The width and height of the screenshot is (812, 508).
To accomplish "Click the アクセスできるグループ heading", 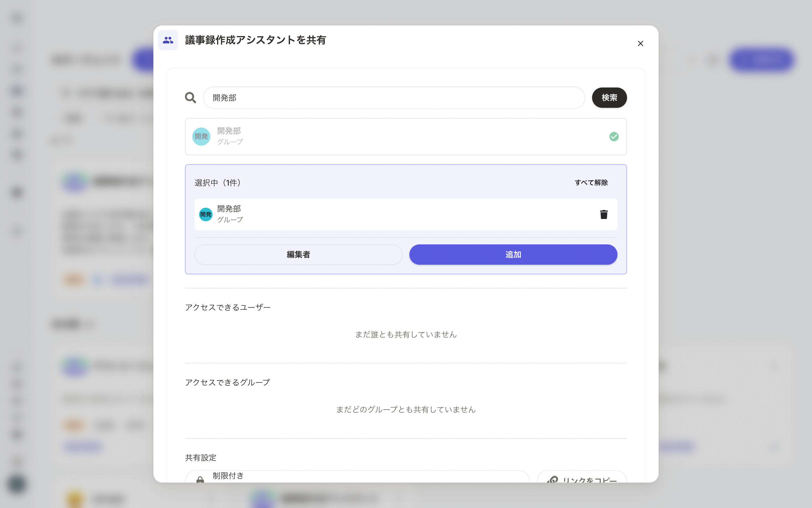I will pyautogui.click(x=228, y=382).
